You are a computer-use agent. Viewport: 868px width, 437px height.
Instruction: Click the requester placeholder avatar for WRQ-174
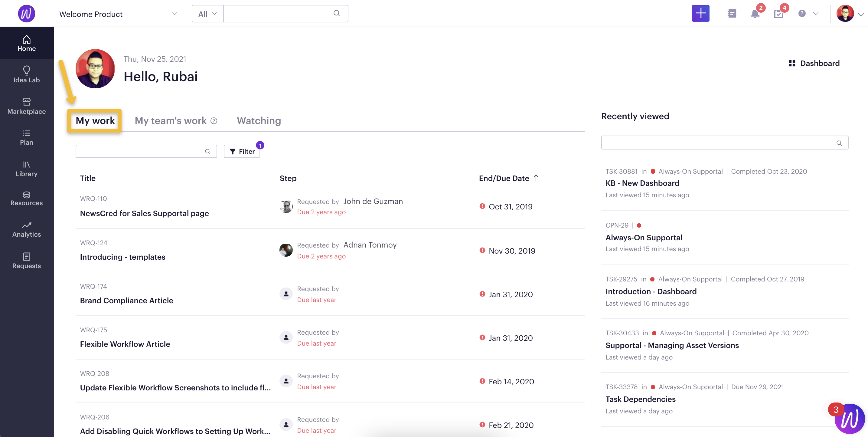(x=286, y=294)
